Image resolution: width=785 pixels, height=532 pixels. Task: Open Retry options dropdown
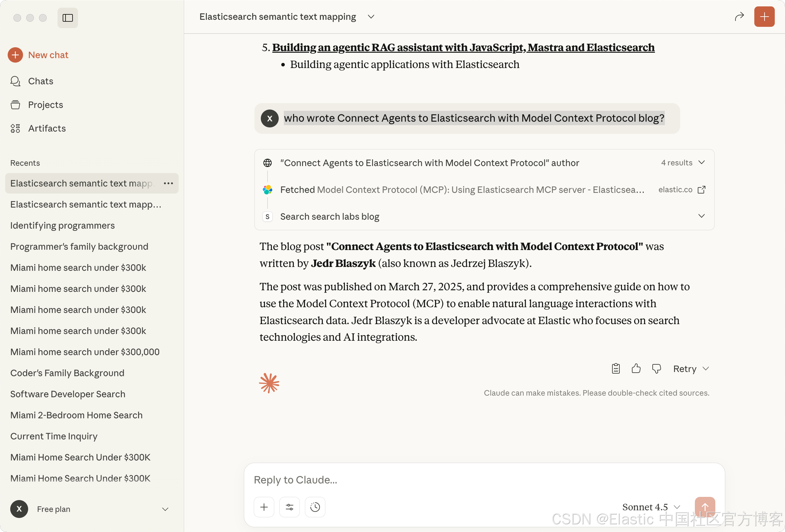click(706, 369)
